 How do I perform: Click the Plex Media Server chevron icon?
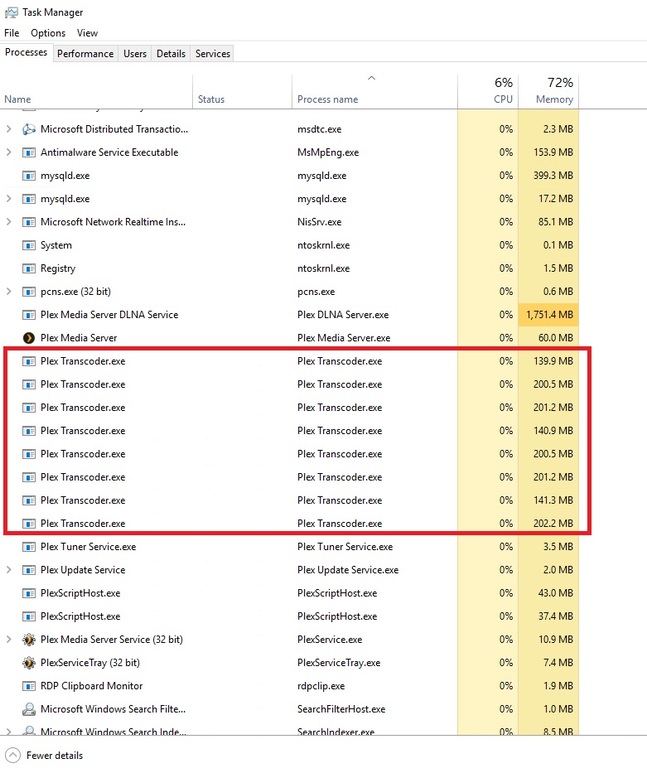click(29, 338)
